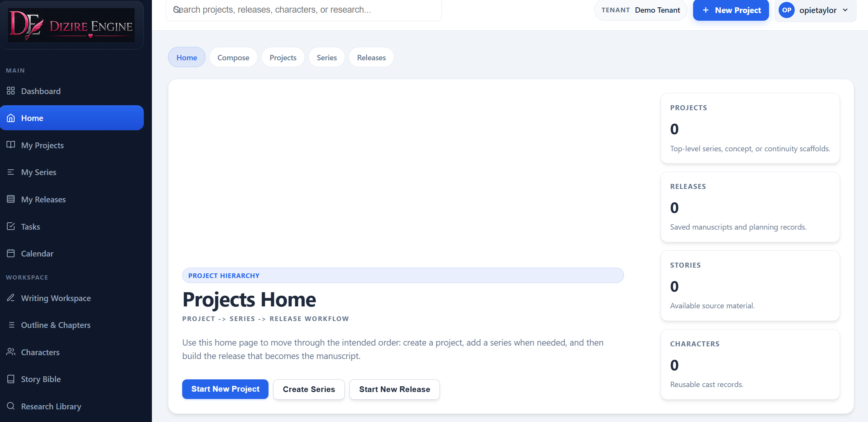The width and height of the screenshot is (868, 422).
Task: Open Dashboard from the sidebar
Action: 72,91
